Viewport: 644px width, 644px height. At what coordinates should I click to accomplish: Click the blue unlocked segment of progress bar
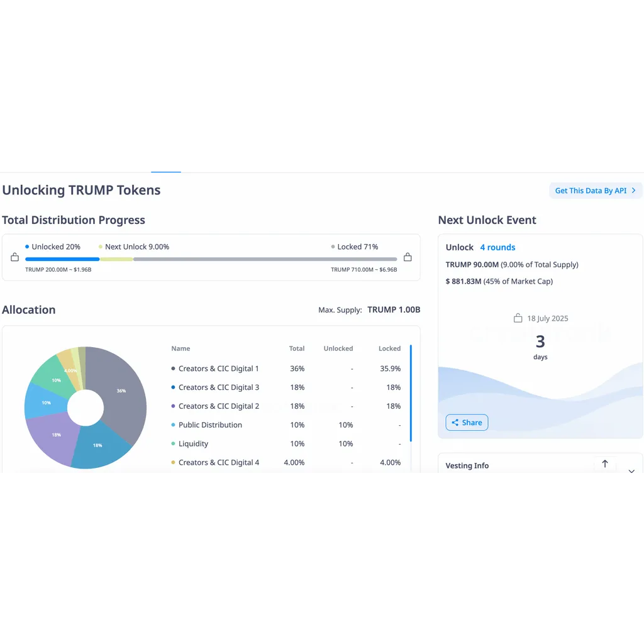coord(62,259)
